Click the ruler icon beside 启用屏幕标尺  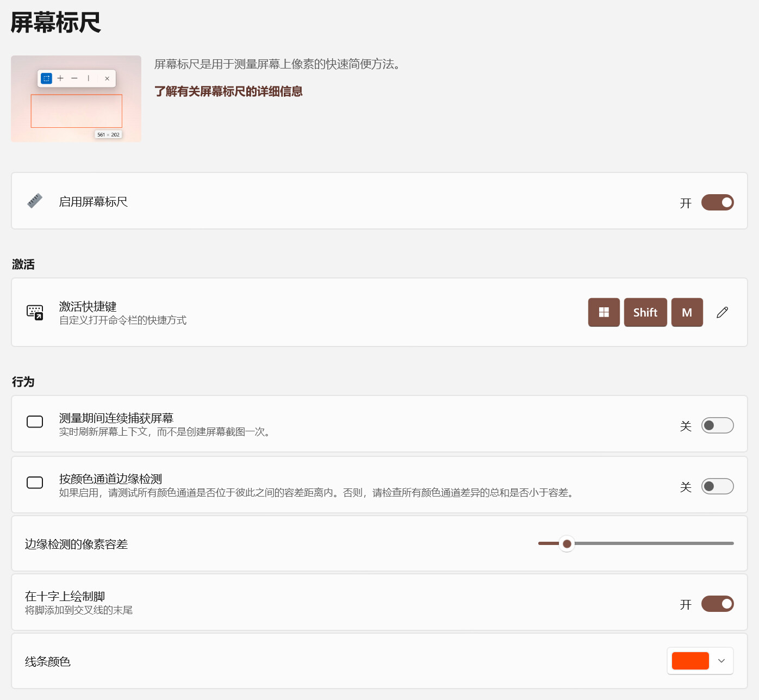[35, 201]
